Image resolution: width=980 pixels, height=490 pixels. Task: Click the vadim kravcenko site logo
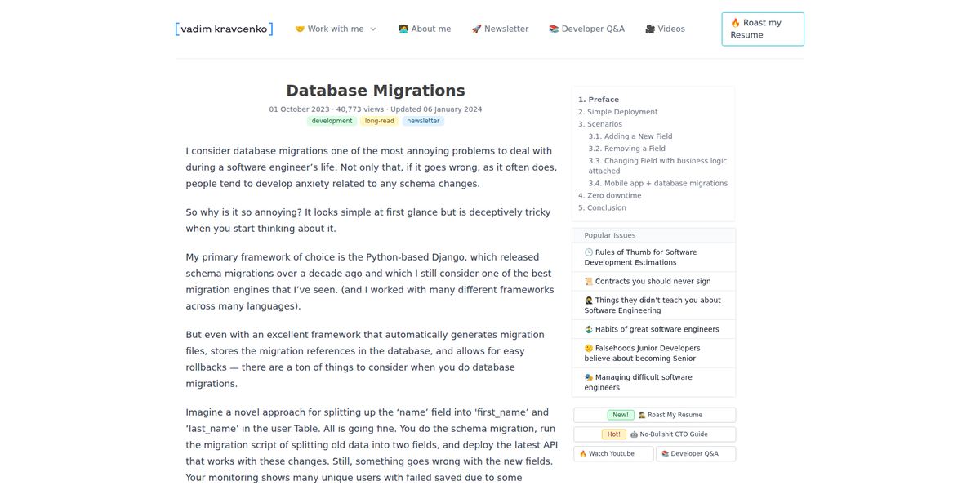[x=224, y=29]
